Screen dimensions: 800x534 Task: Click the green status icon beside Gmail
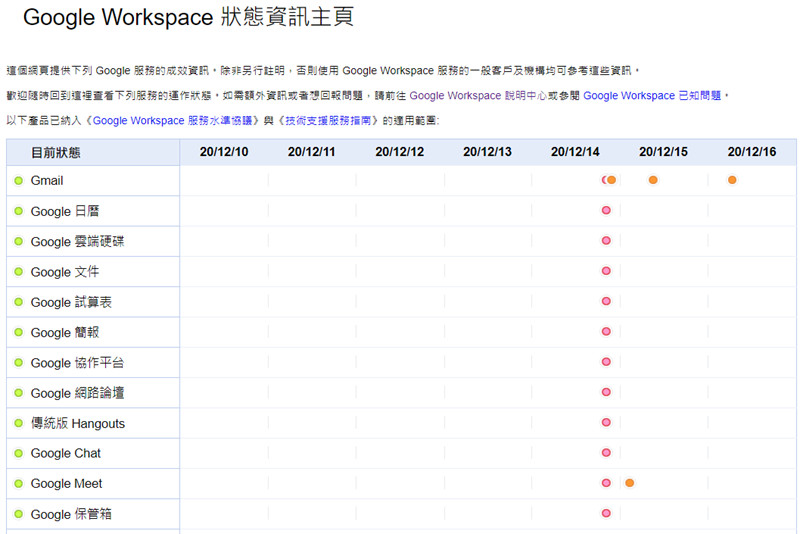19,181
